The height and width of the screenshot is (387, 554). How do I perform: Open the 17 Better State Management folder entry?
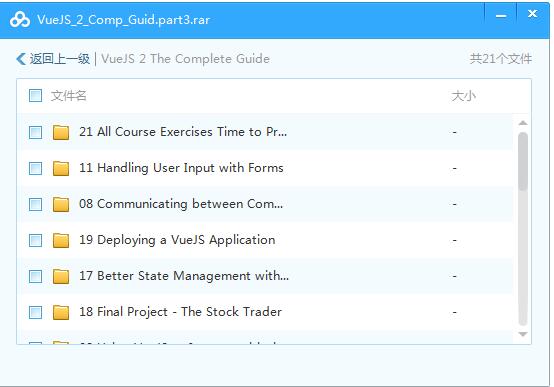(184, 276)
